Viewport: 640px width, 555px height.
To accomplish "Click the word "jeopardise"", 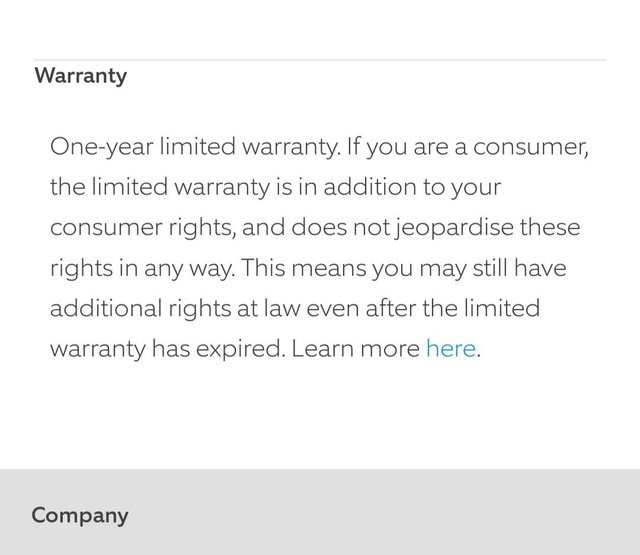I will [457, 228].
